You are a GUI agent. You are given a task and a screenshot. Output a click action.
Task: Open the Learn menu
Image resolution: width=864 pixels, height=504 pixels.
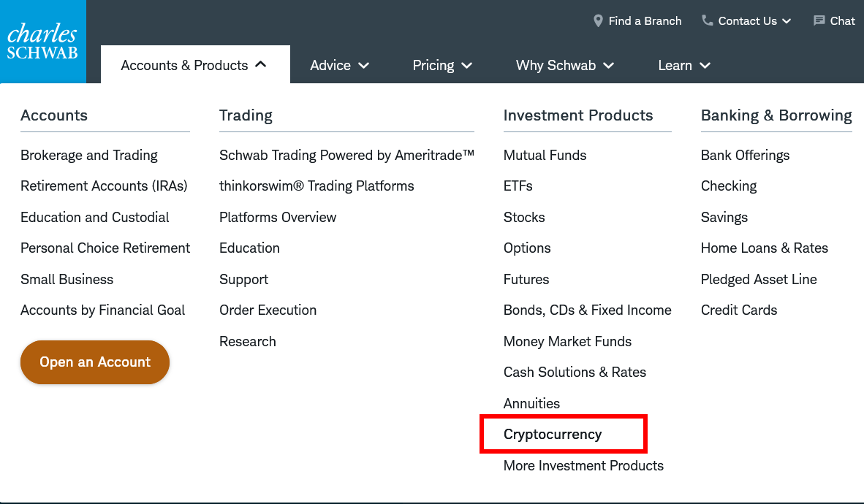pos(684,66)
